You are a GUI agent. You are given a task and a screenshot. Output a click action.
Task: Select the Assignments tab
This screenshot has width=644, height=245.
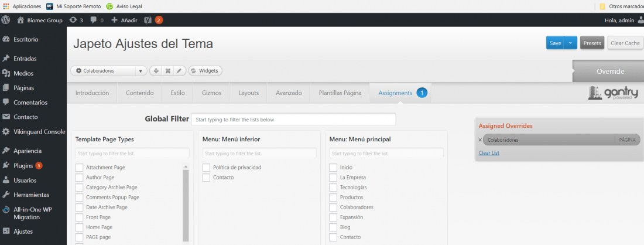pos(400,93)
